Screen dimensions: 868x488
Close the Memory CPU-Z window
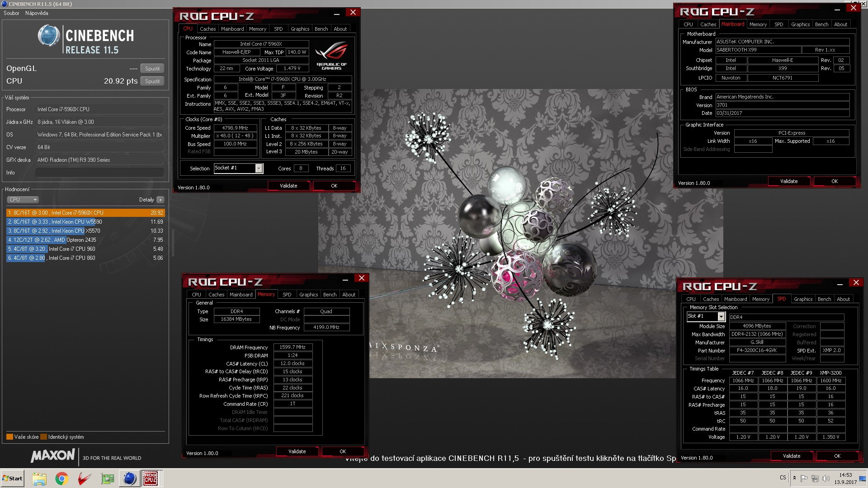click(362, 278)
